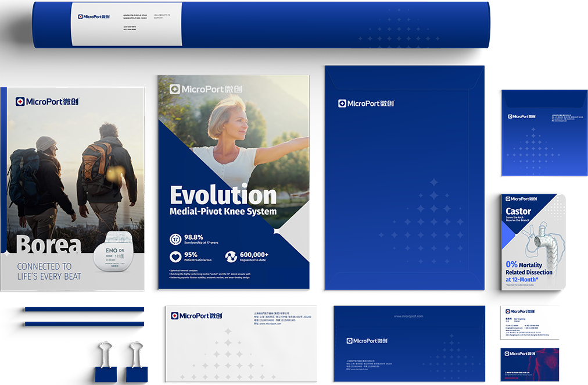The image size is (588, 385).
Task: Click the heart icon beside 95%
Action: click(175, 256)
